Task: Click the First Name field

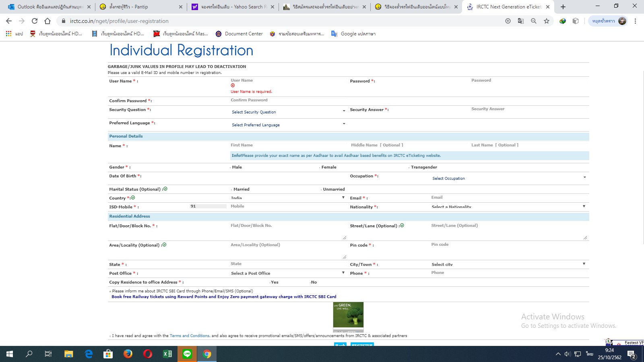Action: coord(288,145)
